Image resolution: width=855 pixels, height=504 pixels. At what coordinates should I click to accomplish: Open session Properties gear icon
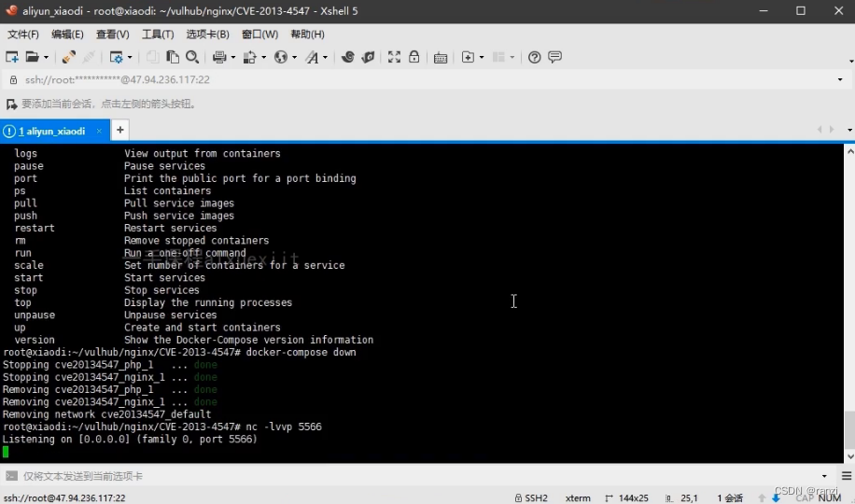click(x=116, y=57)
